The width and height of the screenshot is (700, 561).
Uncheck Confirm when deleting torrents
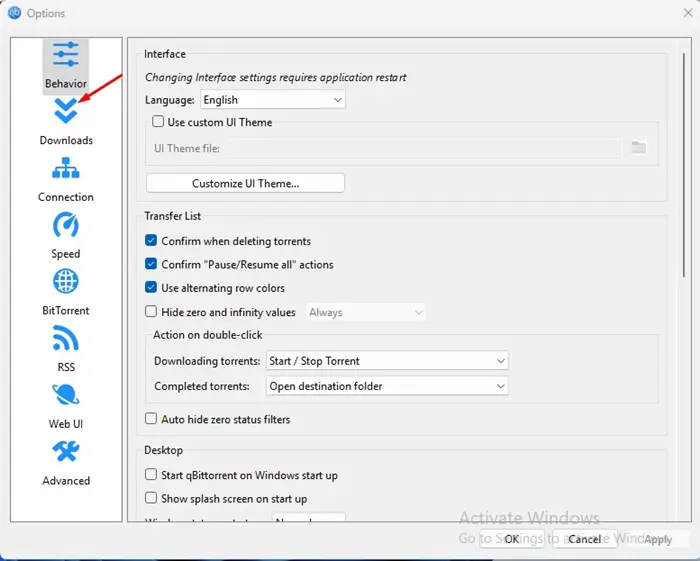pyautogui.click(x=151, y=241)
